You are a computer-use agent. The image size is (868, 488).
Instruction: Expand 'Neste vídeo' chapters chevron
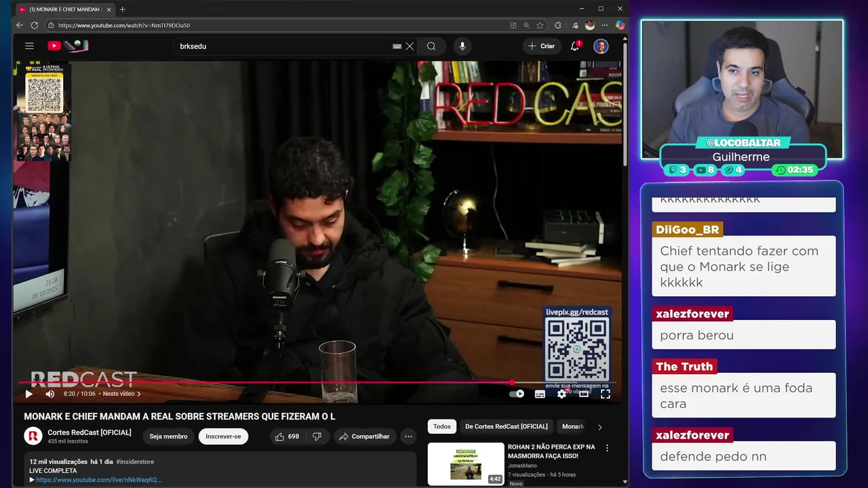[139, 394]
